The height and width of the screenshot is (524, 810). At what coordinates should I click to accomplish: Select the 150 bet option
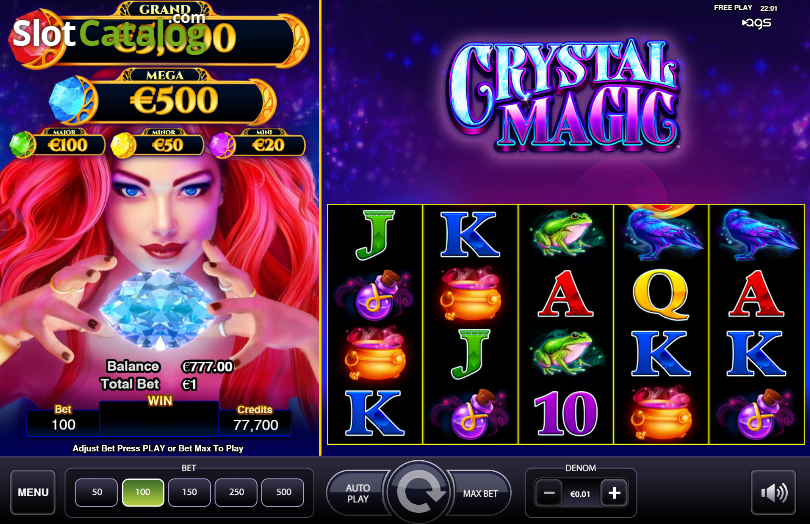(190, 492)
